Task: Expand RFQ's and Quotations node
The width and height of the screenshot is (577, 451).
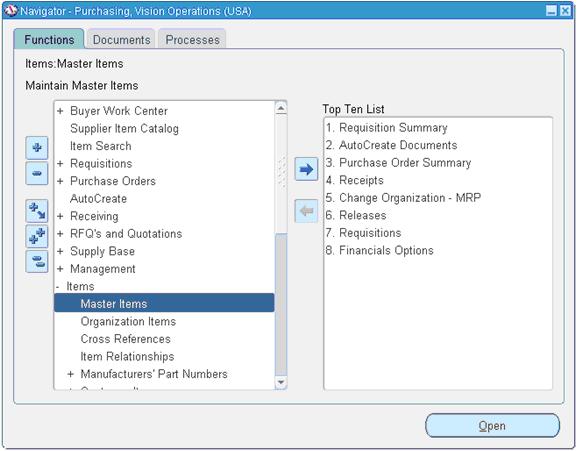Action: click(60, 234)
